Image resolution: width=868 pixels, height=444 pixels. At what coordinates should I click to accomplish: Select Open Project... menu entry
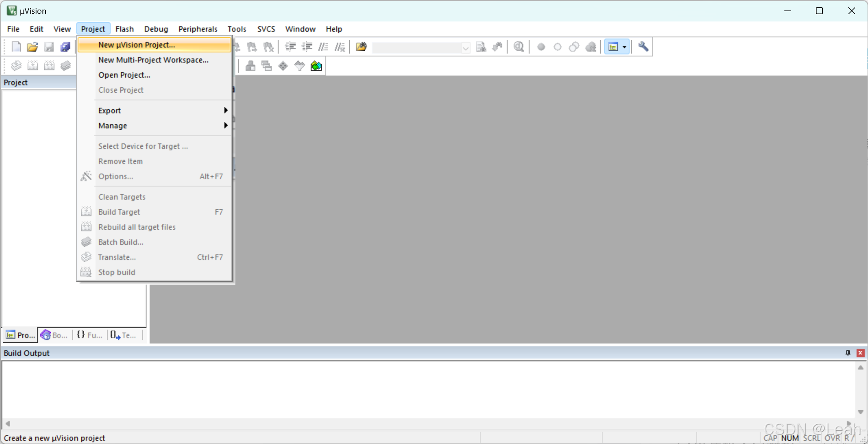(154, 75)
